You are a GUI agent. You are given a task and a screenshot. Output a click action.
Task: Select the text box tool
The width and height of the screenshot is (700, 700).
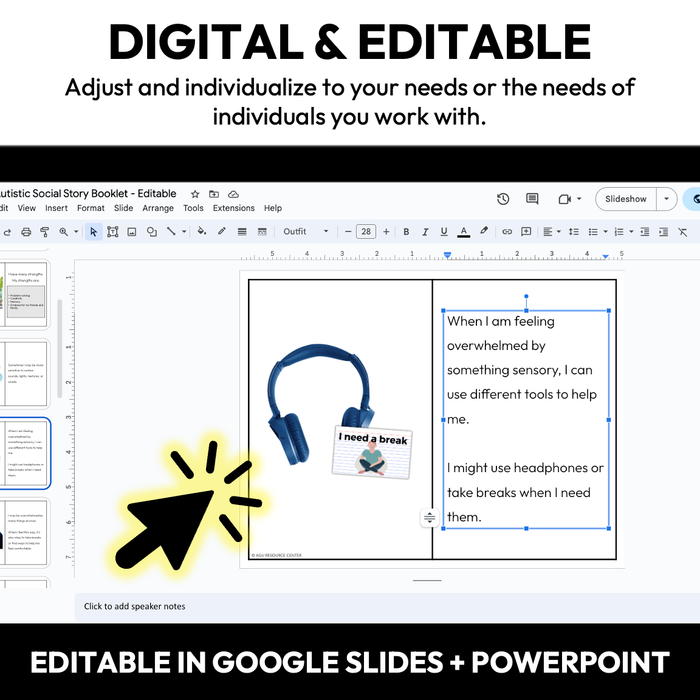(112, 232)
